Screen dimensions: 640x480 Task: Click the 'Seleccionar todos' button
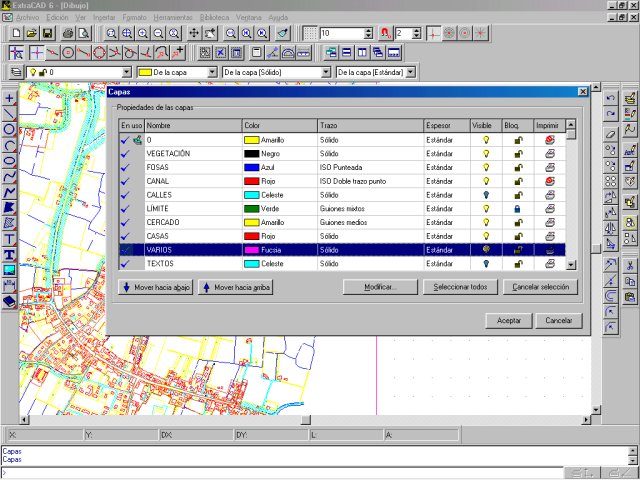click(x=460, y=287)
